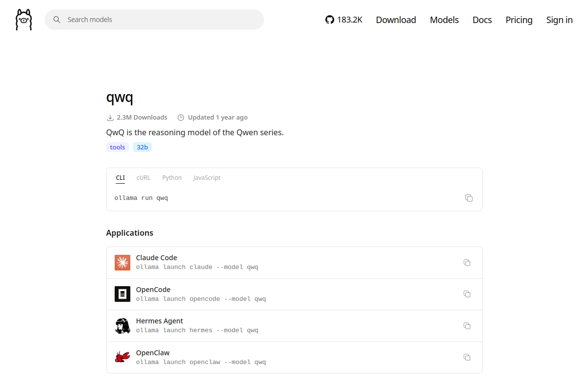This screenshot has height=392, width=588.
Task: Click the 32b tag
Action: click(142, 147)
